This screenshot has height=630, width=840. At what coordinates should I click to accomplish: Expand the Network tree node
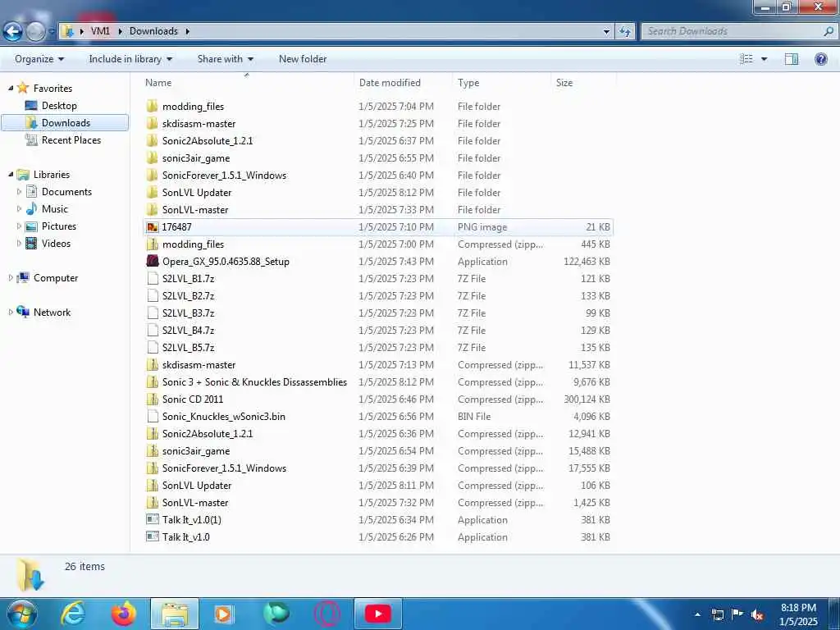[x=11, y=312]
